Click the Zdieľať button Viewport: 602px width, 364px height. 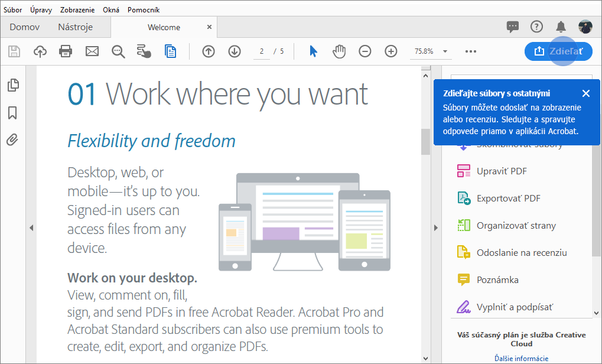(x=558, y=51)
